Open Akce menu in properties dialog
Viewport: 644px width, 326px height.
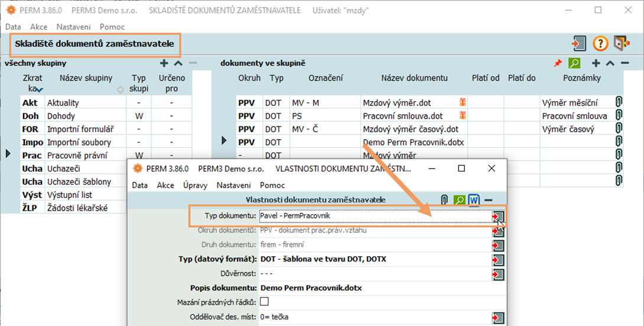point(165,185)
